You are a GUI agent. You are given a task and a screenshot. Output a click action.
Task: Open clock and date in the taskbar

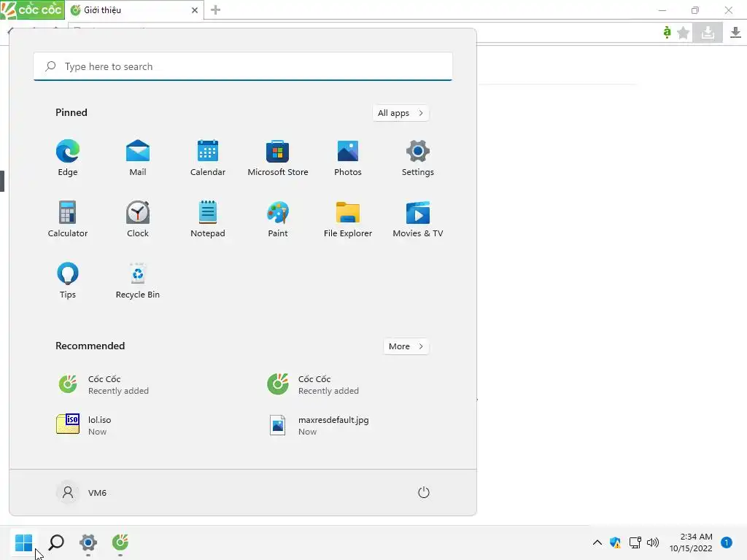(x=691, y=542)
